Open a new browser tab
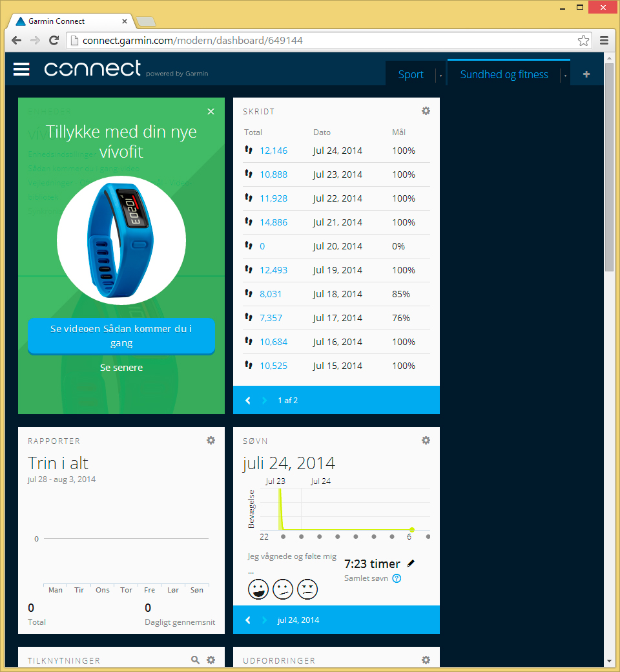Viewport: 620px width, 672px height. click(x=146, y=21)
